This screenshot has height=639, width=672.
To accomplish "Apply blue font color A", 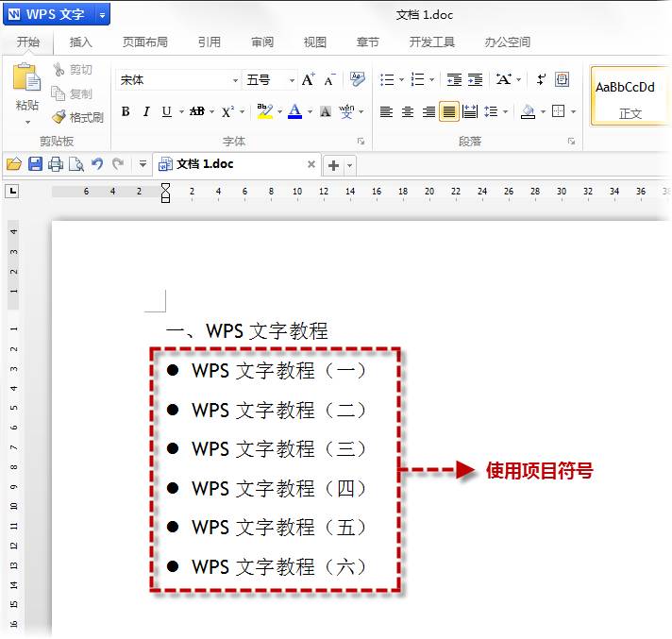I will pyautogui.click(x=294, y=111).
